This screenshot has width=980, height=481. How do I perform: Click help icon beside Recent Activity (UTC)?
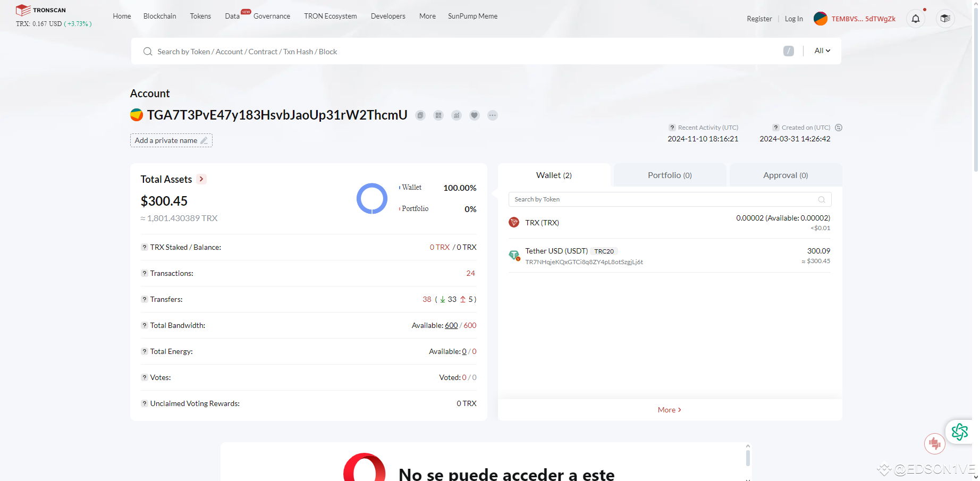point(672,128)
